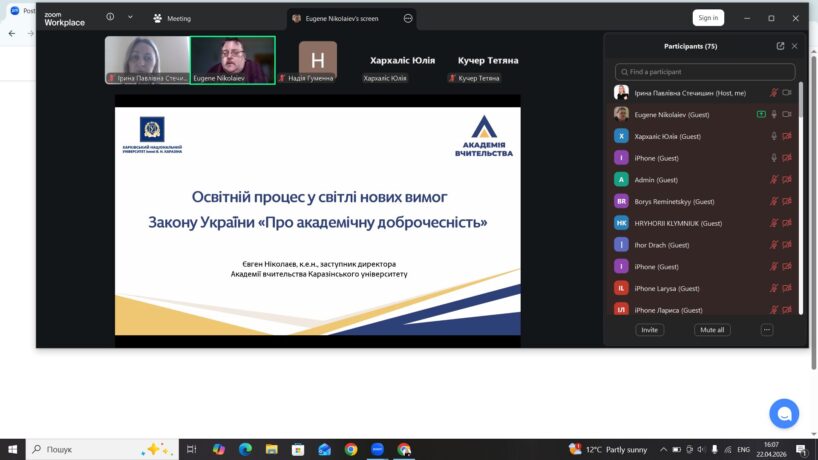Screen dimensions: 818x460
Task: Switch to the Meeting tab
Action: [172, 18]
